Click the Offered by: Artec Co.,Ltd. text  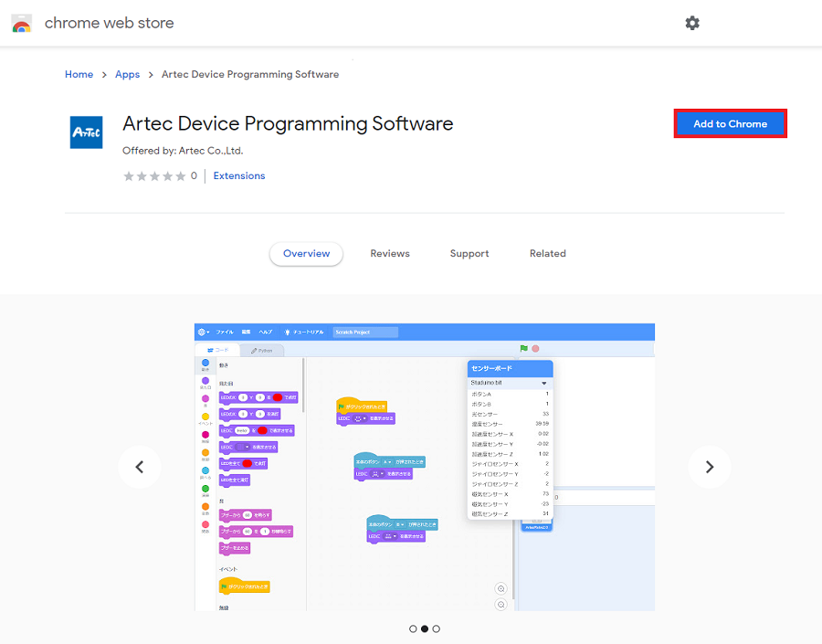click(x=183, y=151)
